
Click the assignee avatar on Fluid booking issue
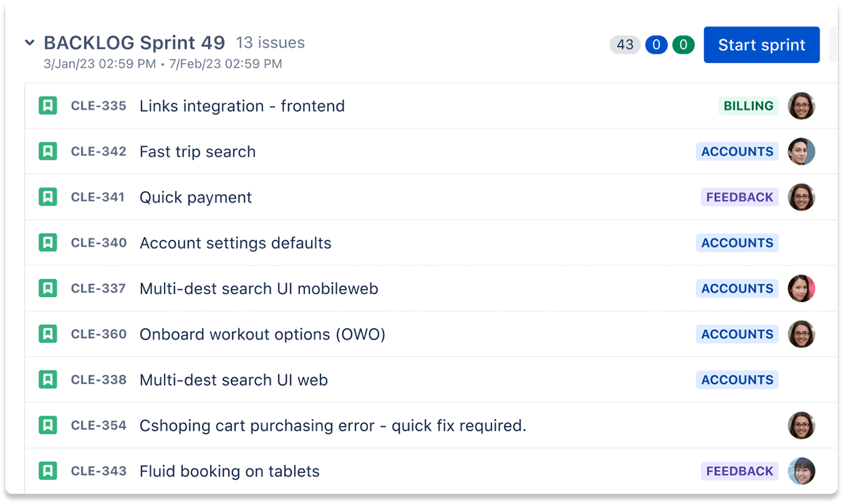click(x=802, y=471)
